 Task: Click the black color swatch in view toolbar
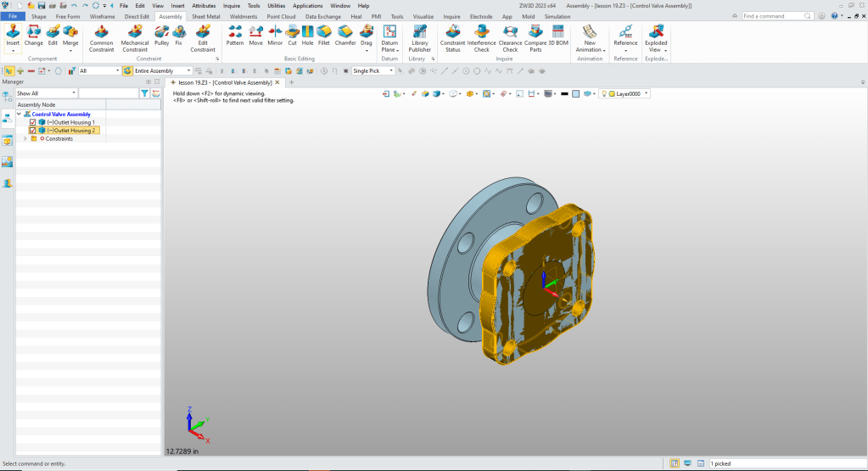point(564,93)
